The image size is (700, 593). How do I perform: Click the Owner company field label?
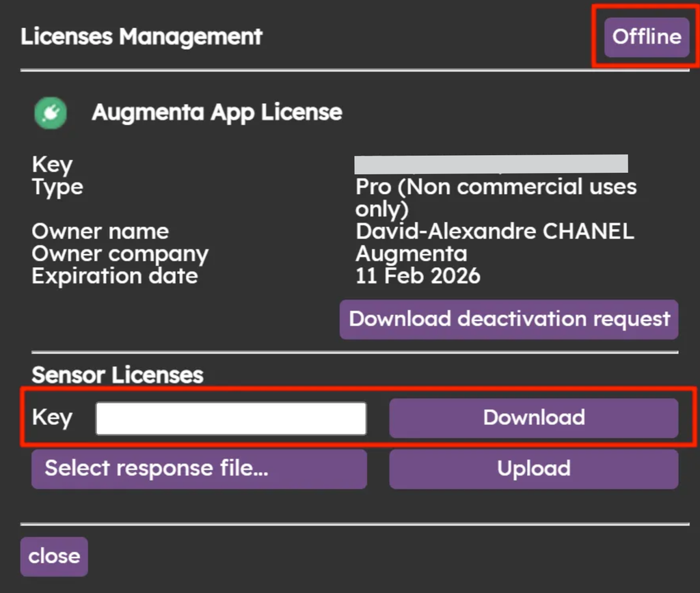point(120,253)
